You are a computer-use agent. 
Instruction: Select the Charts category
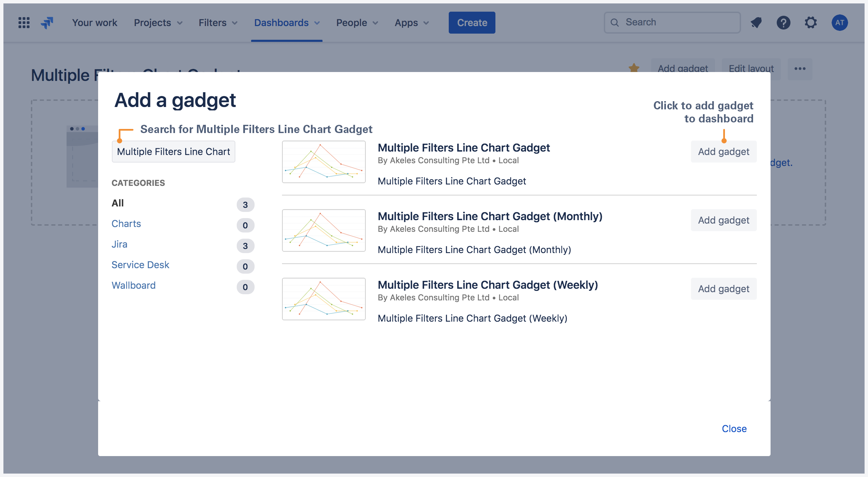coord(126,224)
